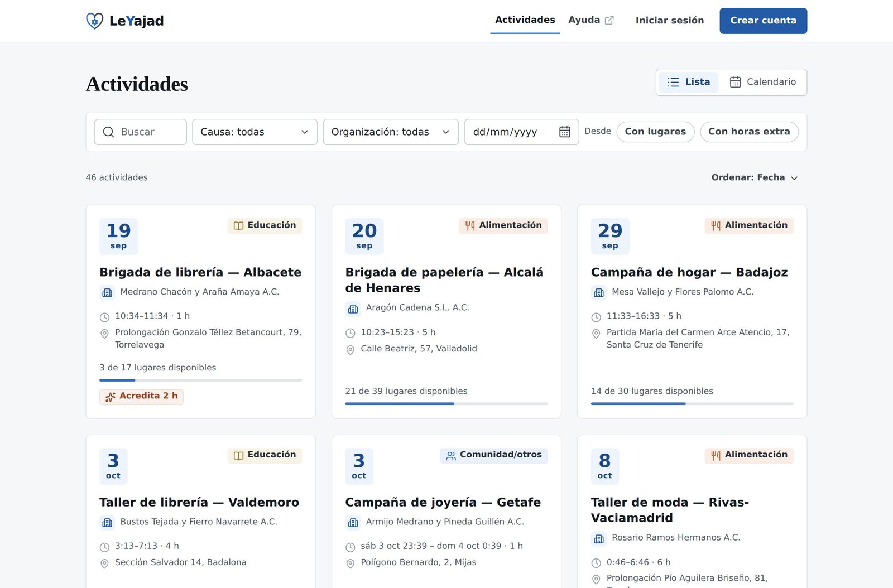Open the calendar picker icon in date field
The image size is (893, 588).
coord(565,132)
